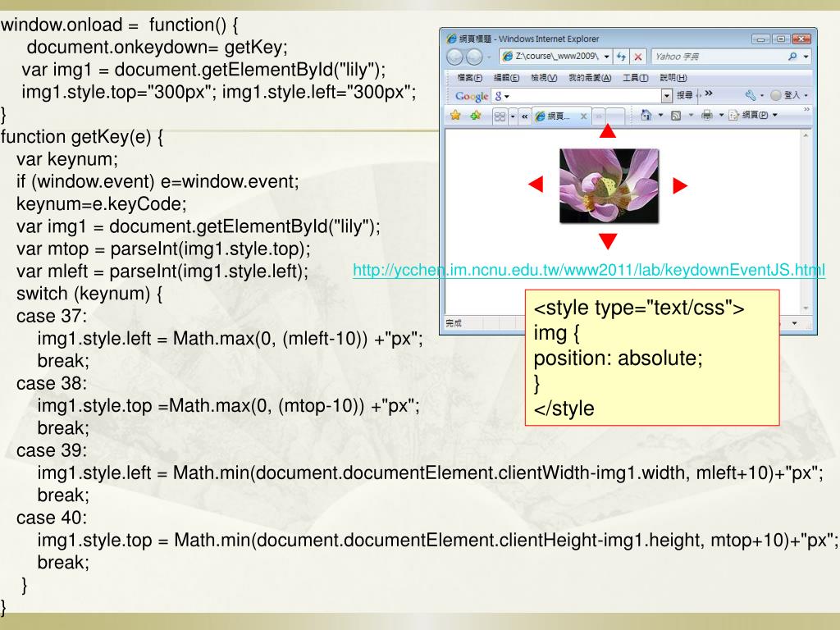
Task: Show hidden command bar items chevron
Action: 807,109
